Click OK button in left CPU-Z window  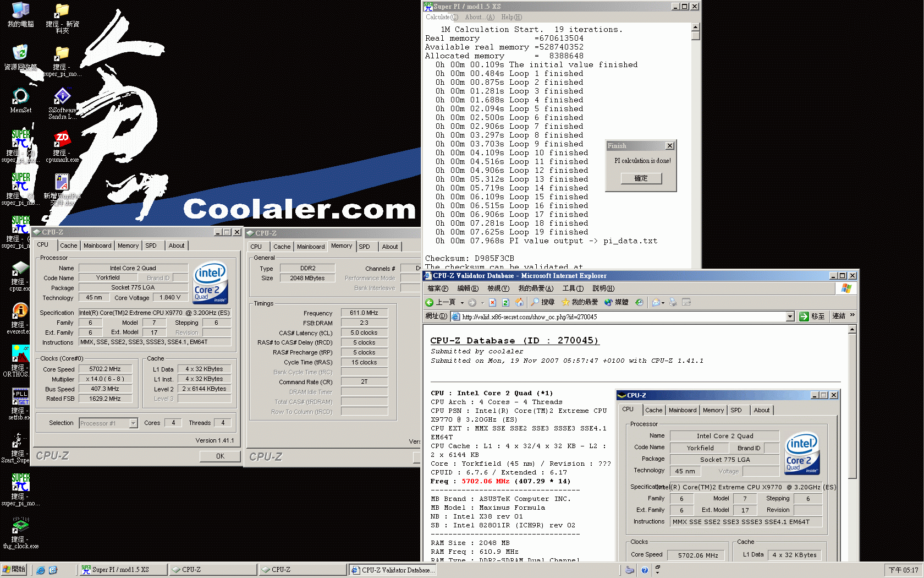(220, 456)
